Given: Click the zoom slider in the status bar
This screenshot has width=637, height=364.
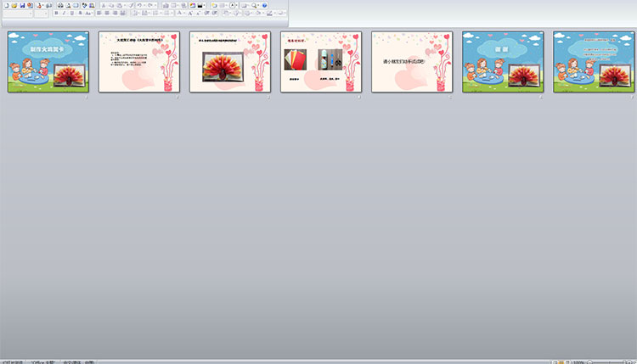Looking at the screenshot, I should (x=609, y=362).
